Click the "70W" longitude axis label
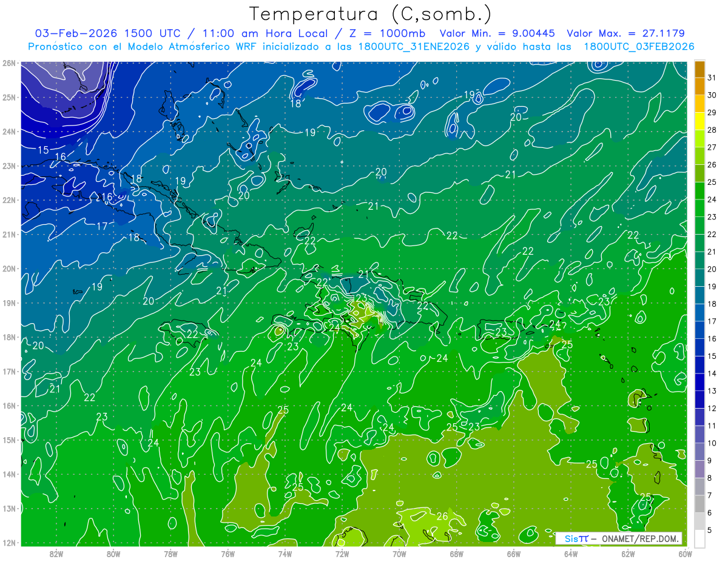 [x=399, y=554]
